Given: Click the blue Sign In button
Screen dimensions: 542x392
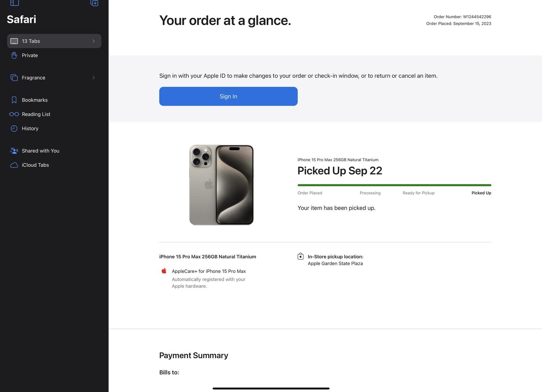Looking at the screenshot, I should click(x=228, y=97).
